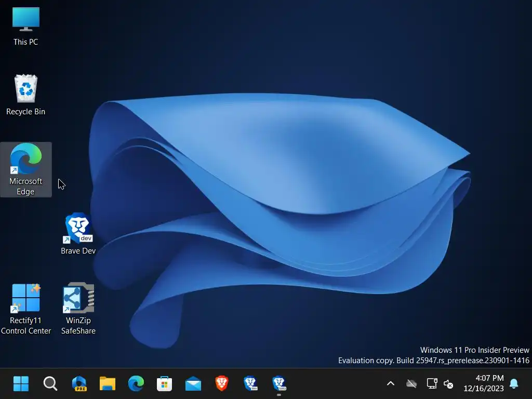The height and width of the screenshot is (399, 532).
Task: Launch Copilot preview from the taskbar
Action: (79, 384)
